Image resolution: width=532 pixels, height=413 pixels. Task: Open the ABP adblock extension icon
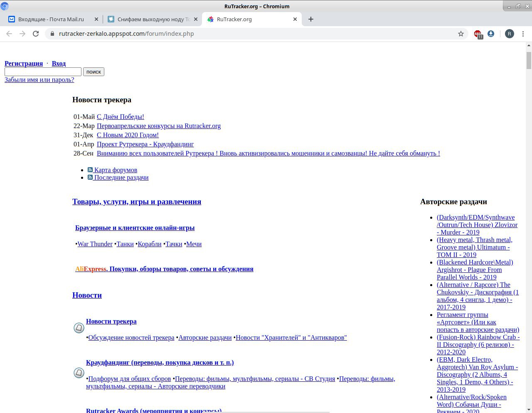[478, 34]
